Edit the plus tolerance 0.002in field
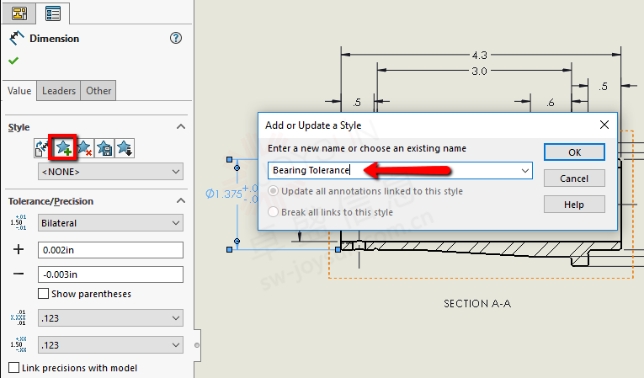 coord(110,250)
